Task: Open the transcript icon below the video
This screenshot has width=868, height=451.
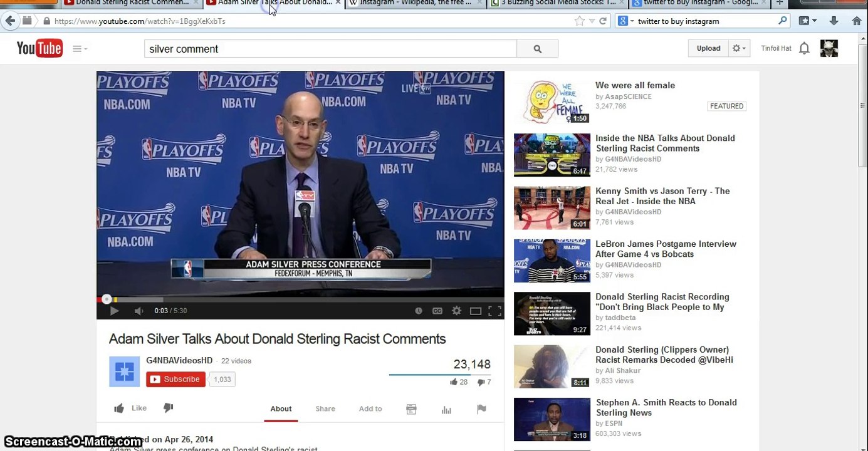Action: pyautogui.click(x=411, y=409)
